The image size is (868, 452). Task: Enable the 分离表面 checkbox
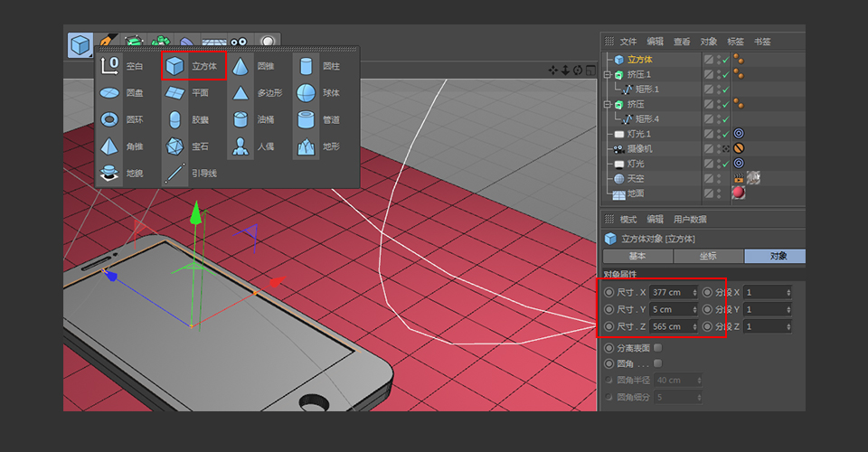(657, 347)
